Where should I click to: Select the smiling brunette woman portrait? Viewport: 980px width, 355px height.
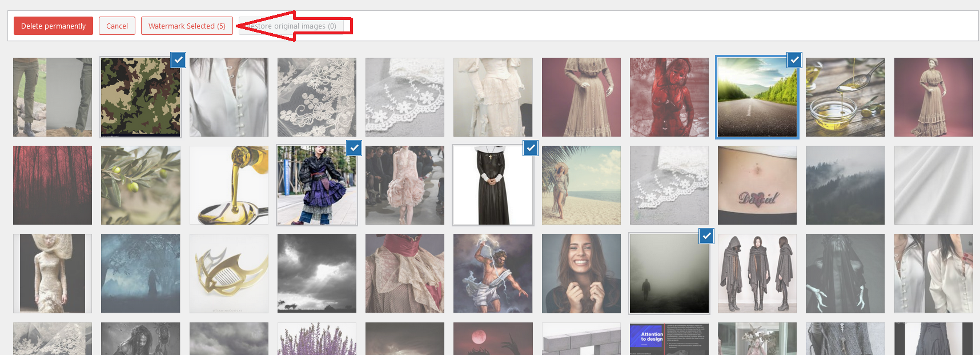pos(581,273)
